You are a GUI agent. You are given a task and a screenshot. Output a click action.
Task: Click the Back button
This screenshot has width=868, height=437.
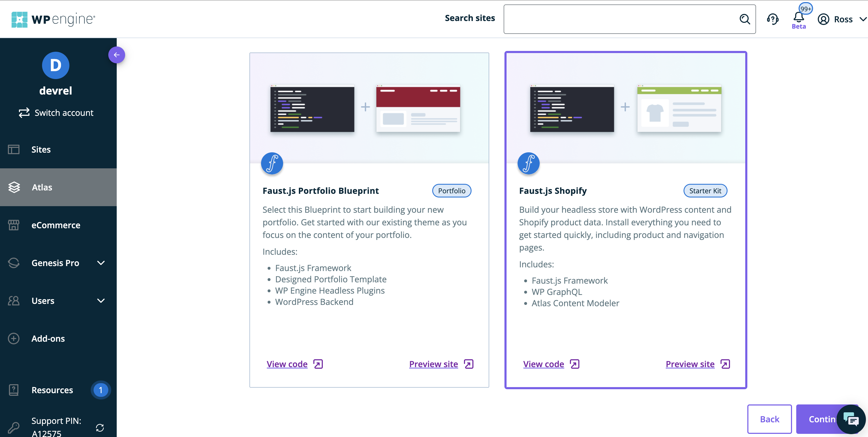[769, 419]
